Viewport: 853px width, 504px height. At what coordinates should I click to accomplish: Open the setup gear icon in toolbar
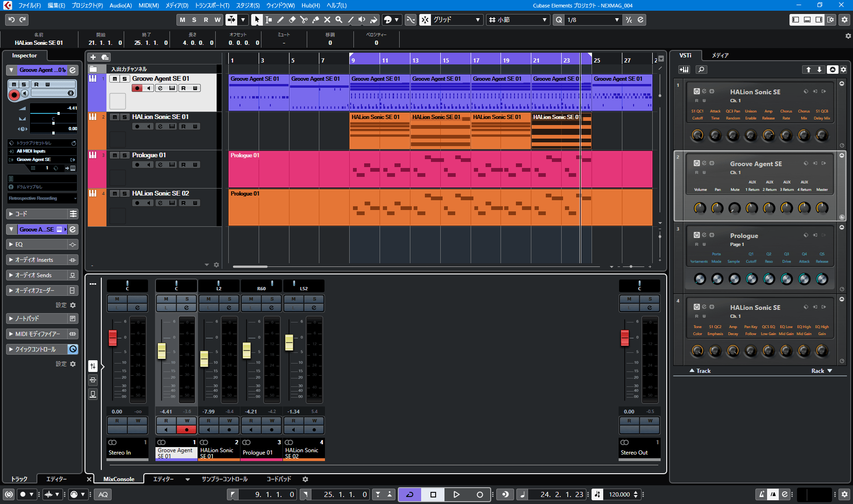[844, 20]
